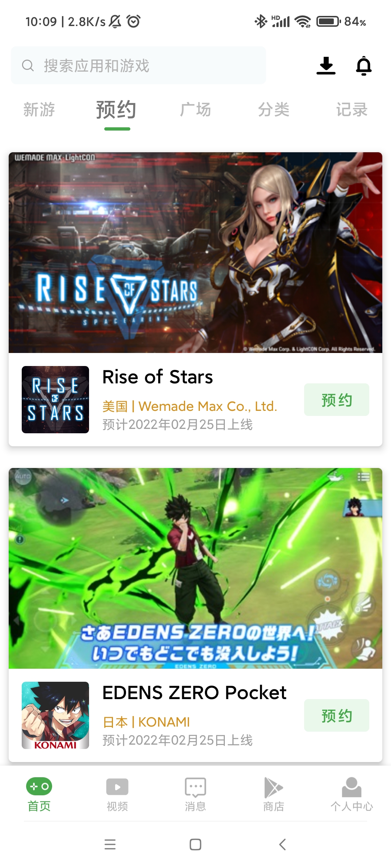This screenshot has height=868, width=391.
Task: Open the Wemade Max Co., Ltd. developer link
Action: pos(208,406)
